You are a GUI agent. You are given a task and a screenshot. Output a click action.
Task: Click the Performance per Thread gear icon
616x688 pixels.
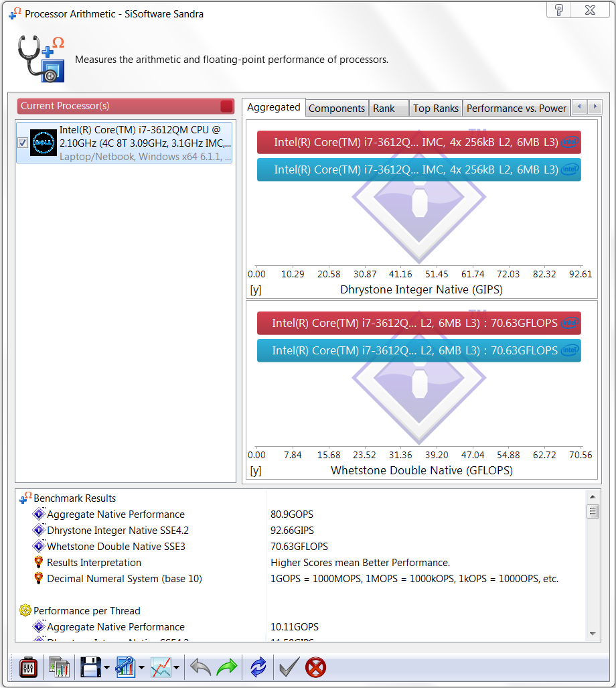(25, 610)
